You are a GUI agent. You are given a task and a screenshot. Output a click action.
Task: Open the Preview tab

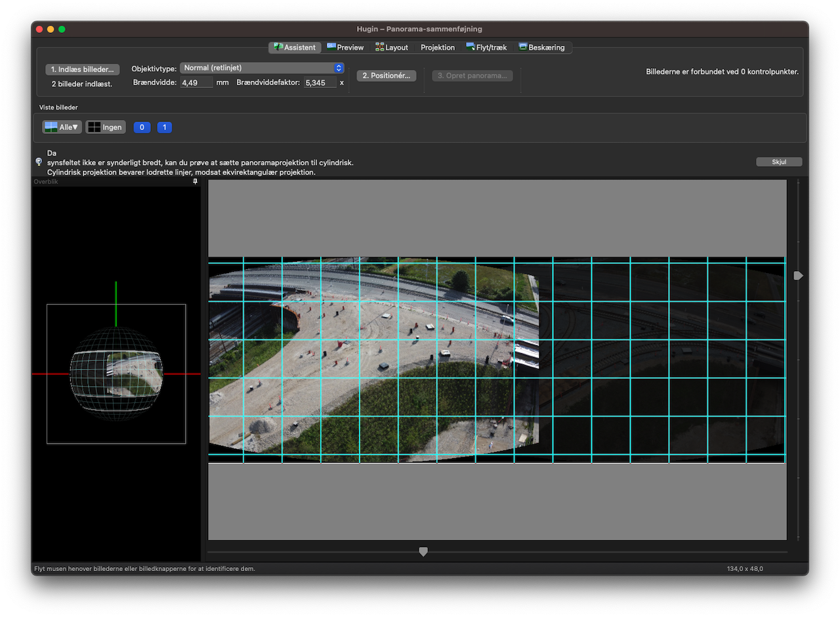click(x=345, y=47)
